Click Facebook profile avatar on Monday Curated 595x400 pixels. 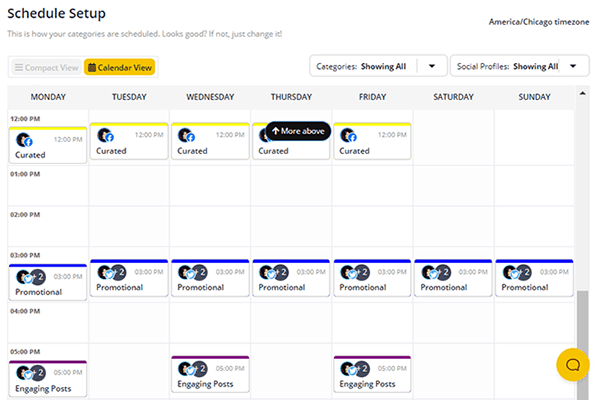tap(24, 140)
